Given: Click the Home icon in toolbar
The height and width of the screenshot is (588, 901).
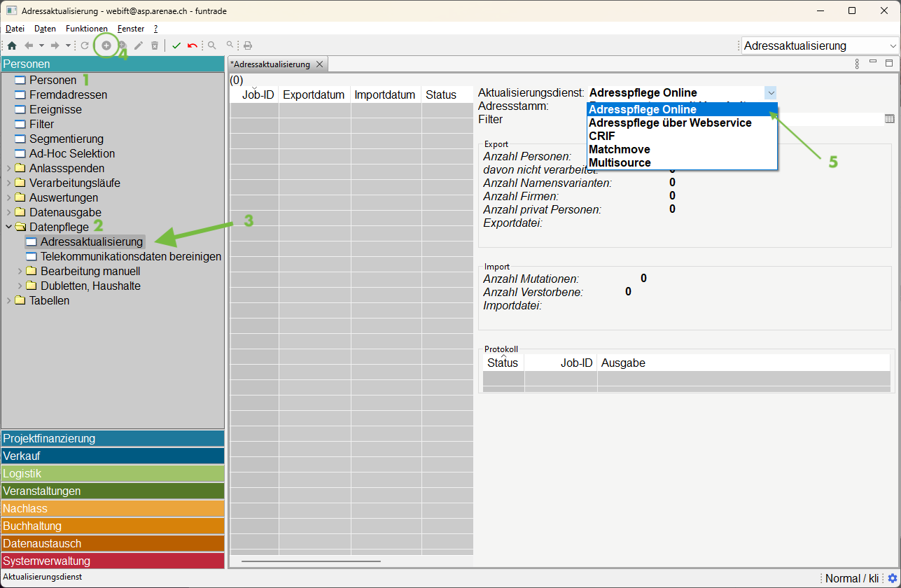Looking at the screenshot, I should [x=12, y=45].
